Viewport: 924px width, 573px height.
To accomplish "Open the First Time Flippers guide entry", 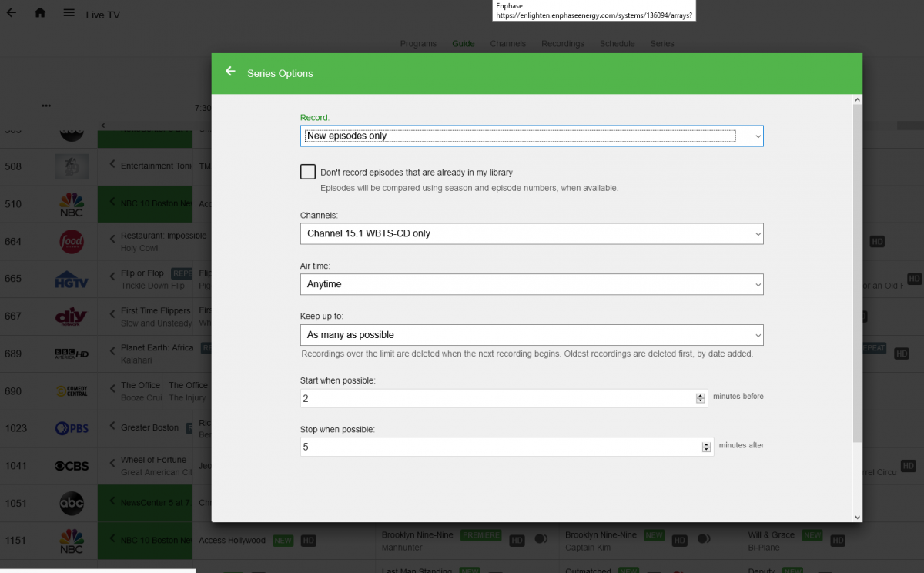I will click(x=146, y=316).
